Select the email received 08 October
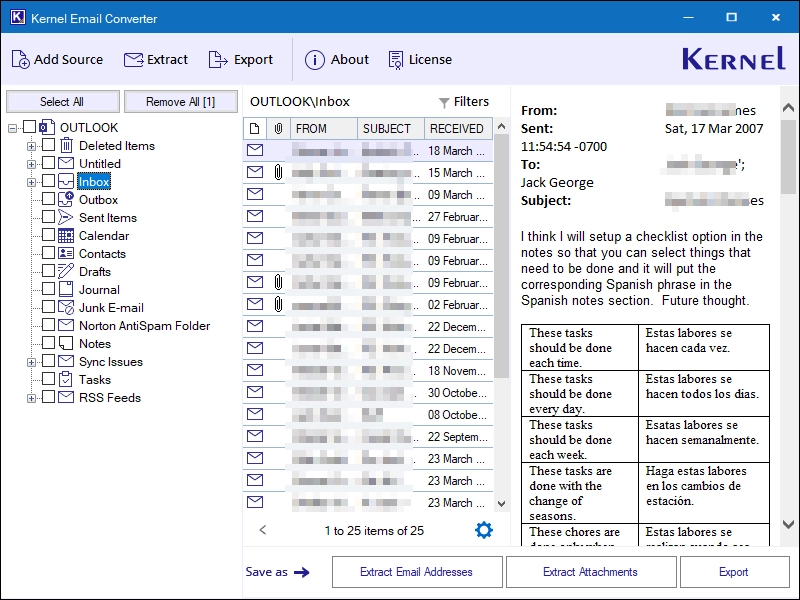Image resolution: width=800 pixels, height=600 pixels. tap(368, 414)
